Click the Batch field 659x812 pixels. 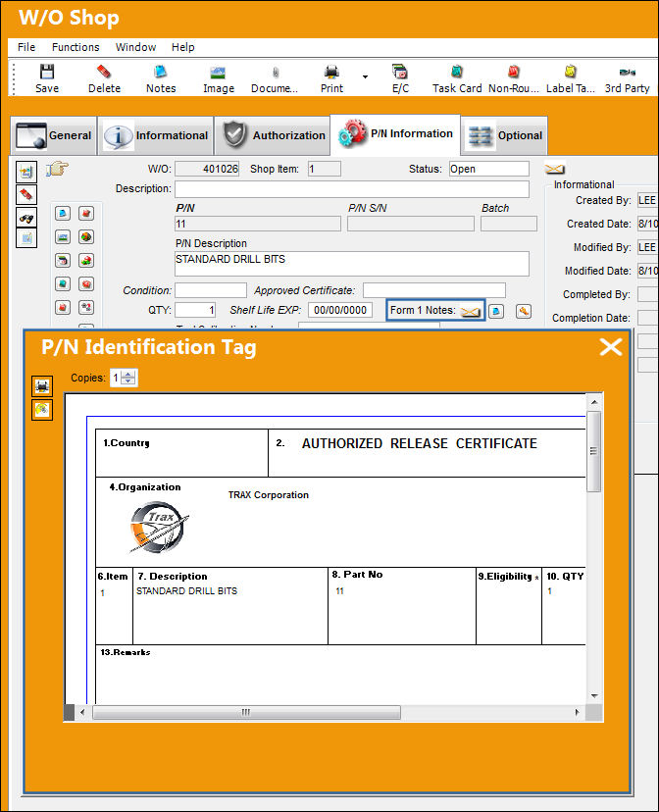coord(508,224)
